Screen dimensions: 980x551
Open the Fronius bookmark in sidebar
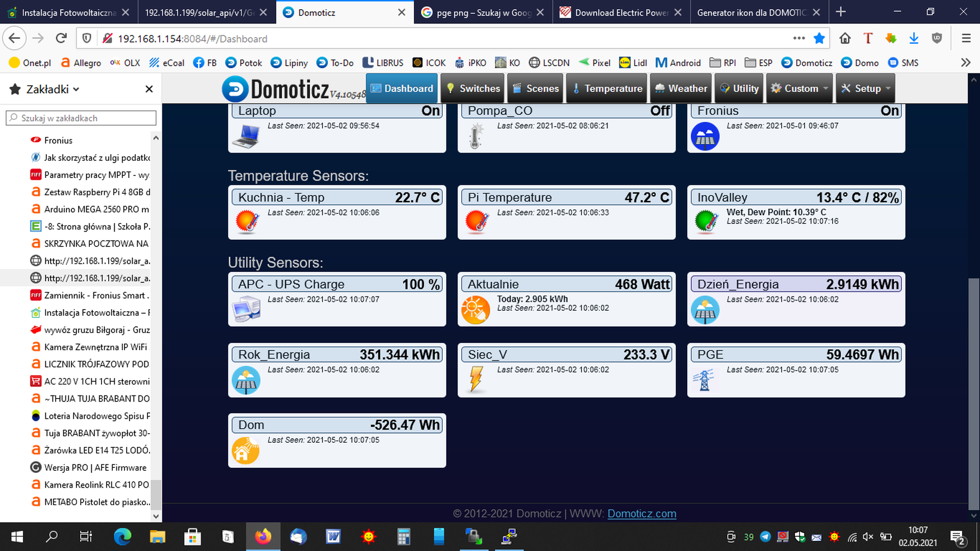pos(58,140)
